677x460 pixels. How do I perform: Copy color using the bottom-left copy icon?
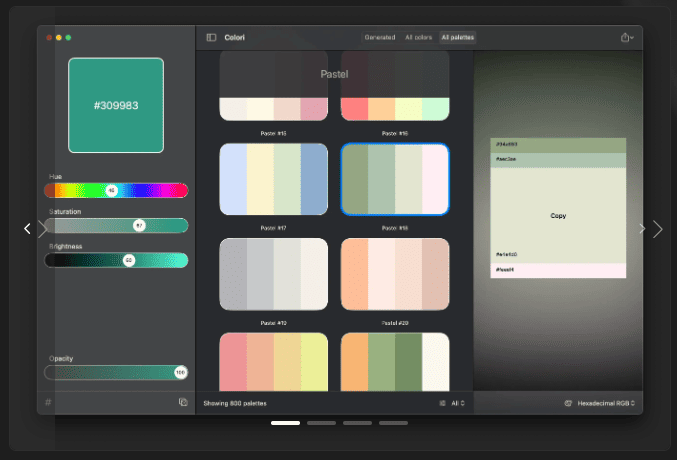pos(183,402)
